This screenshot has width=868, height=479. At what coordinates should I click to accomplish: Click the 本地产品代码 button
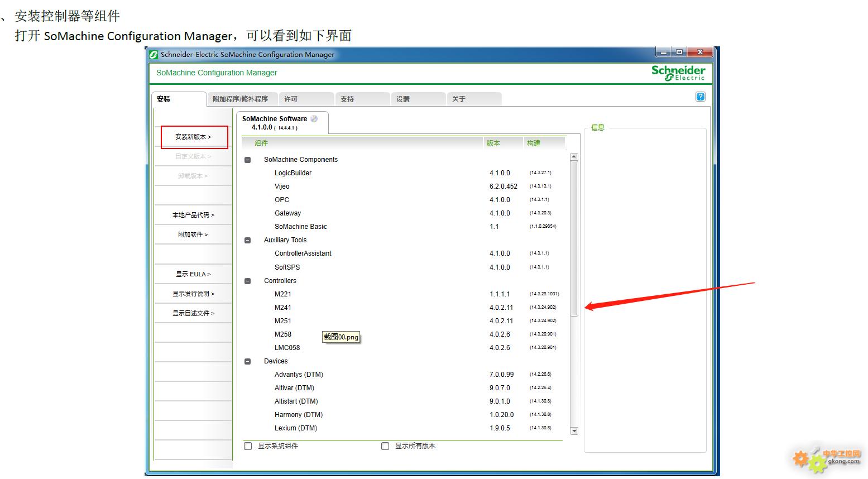click(x=193, y=215)
